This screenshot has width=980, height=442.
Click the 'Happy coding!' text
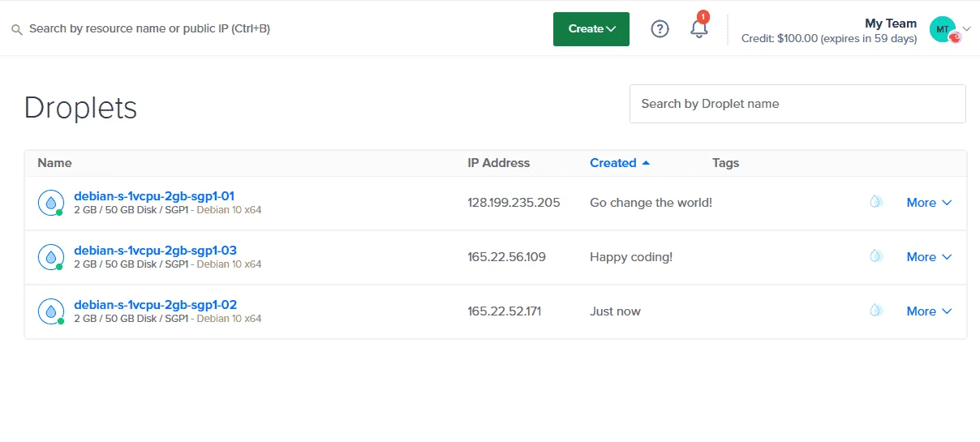pyautogui.click(x=631, y=257)
